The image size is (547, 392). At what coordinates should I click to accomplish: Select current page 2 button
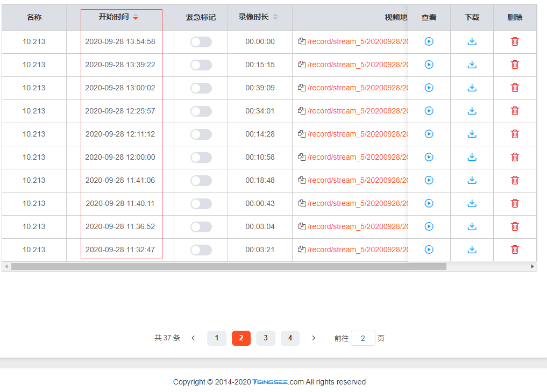pos(241,338)
